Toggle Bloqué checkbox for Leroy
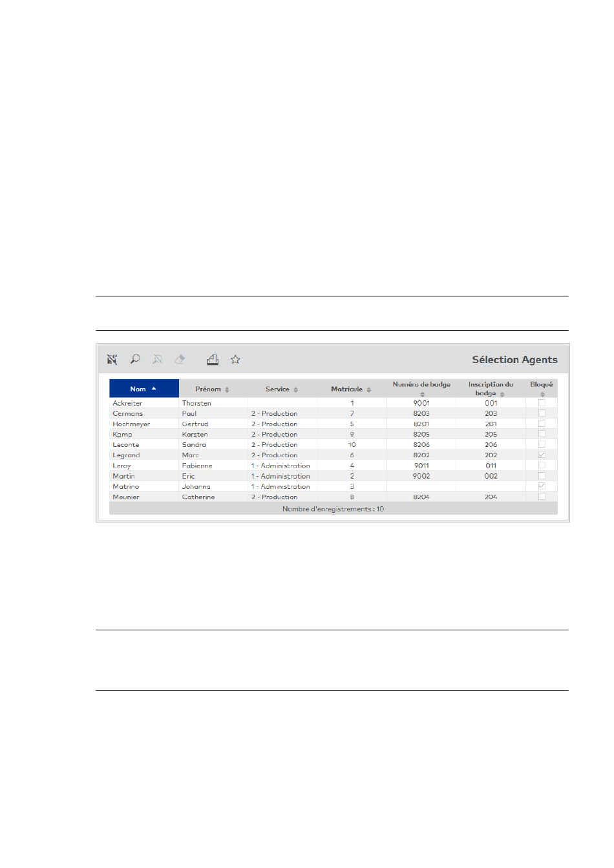 click(x=542, y=466)
